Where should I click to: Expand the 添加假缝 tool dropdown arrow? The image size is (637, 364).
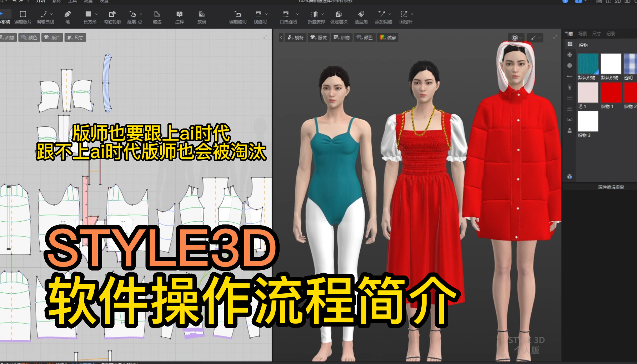point(390,14)
